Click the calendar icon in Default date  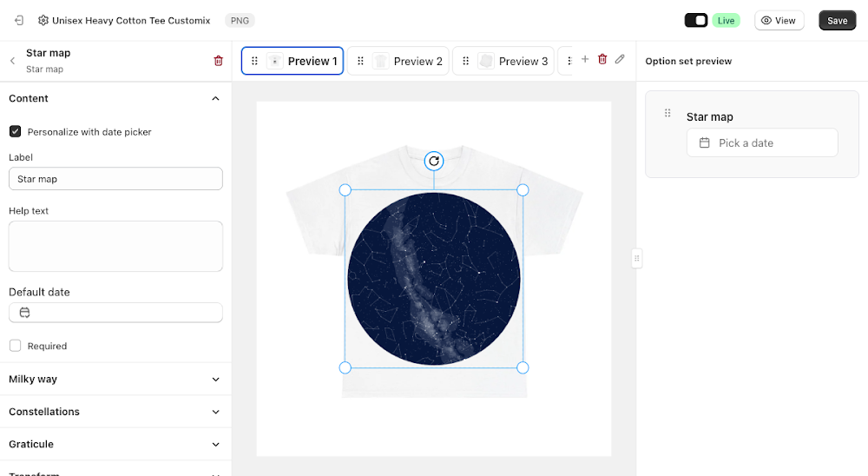[25, 313]
